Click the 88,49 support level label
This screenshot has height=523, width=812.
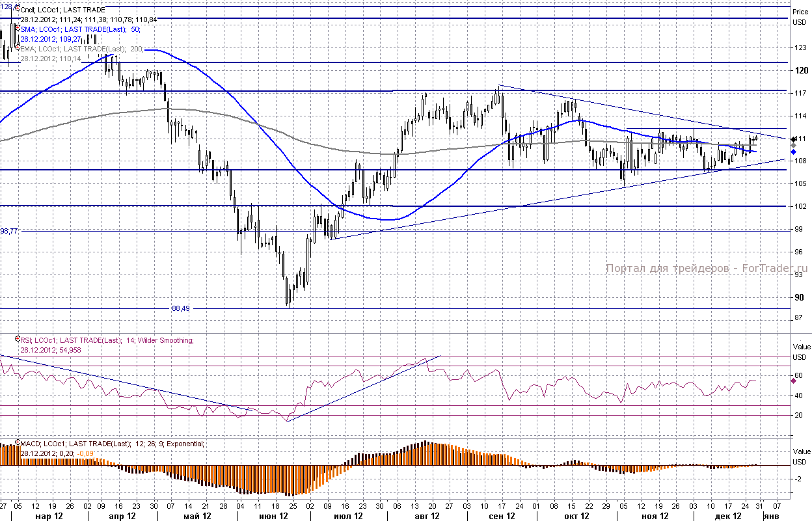click(181, 309)
